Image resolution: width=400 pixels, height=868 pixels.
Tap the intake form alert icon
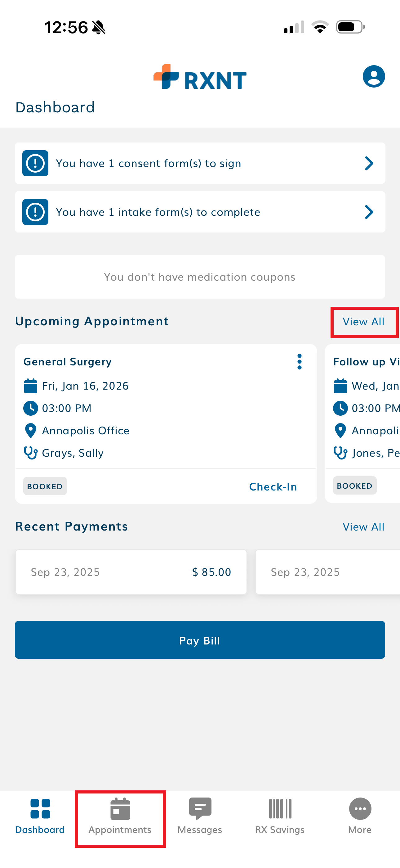click(x=35, y=212)
